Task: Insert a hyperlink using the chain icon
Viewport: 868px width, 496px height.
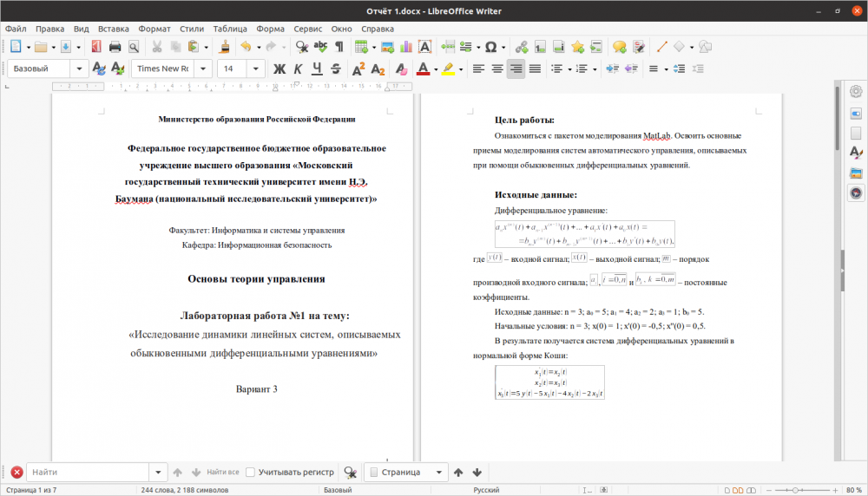Action: (521, 47)
